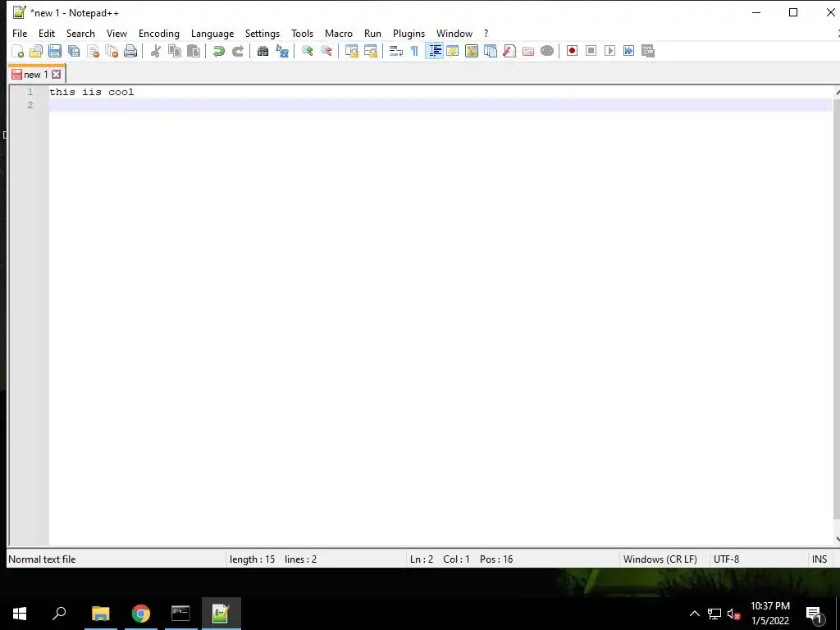Click Save Current Recorded Macro icon
The height and width of the screenshot is (630, 840).
[x=648, y=51]
